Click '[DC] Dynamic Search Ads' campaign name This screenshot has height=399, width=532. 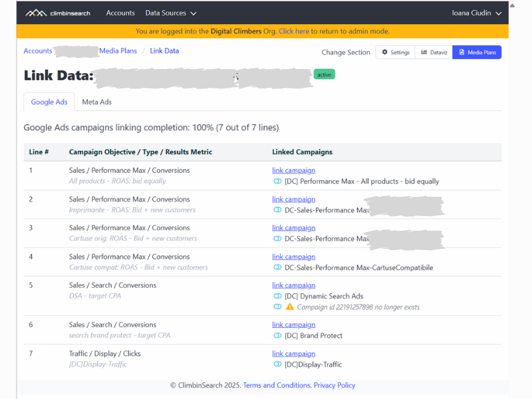(x=324, y=296)
